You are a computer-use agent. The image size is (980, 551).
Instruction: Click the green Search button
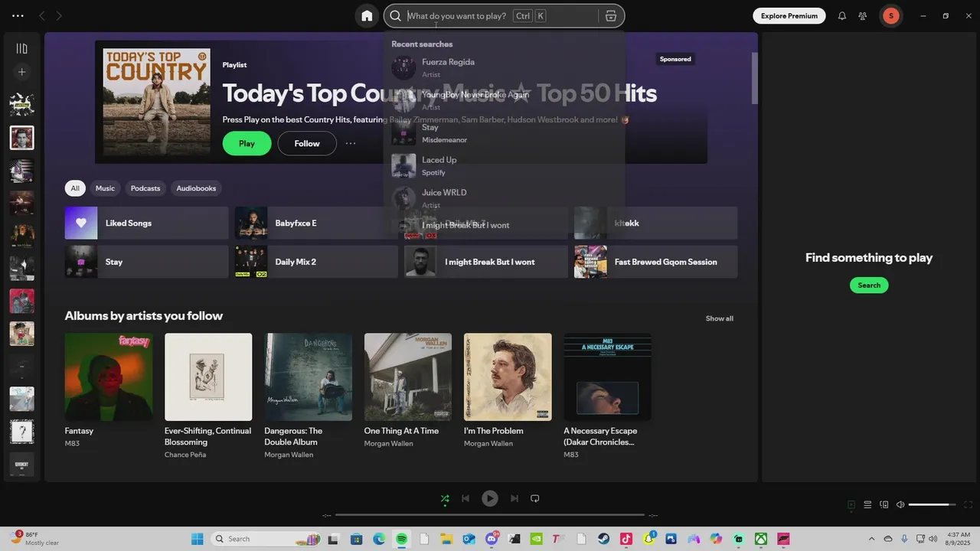point(869,285)
